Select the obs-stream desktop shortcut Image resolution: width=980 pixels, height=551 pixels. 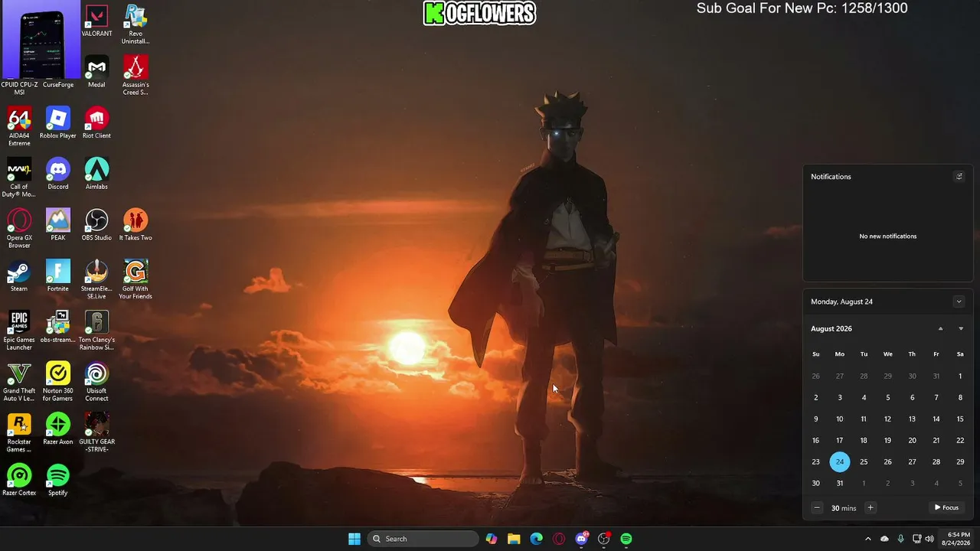point(58,327)
